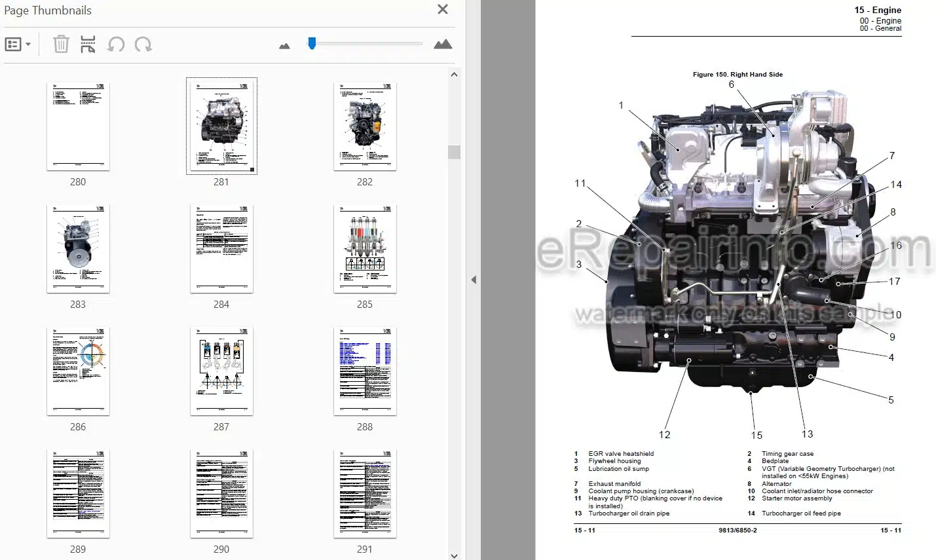Select page 280 thumbnail
Image resolution: width=936 pixels, height=560 pixels.
point(78,126)
